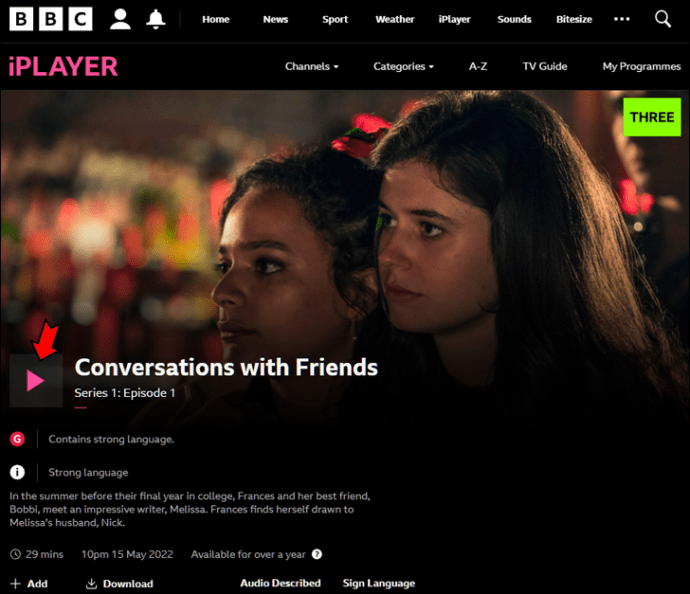Click the BBC logo
This screenshot has width=690, height=594.
51,19
